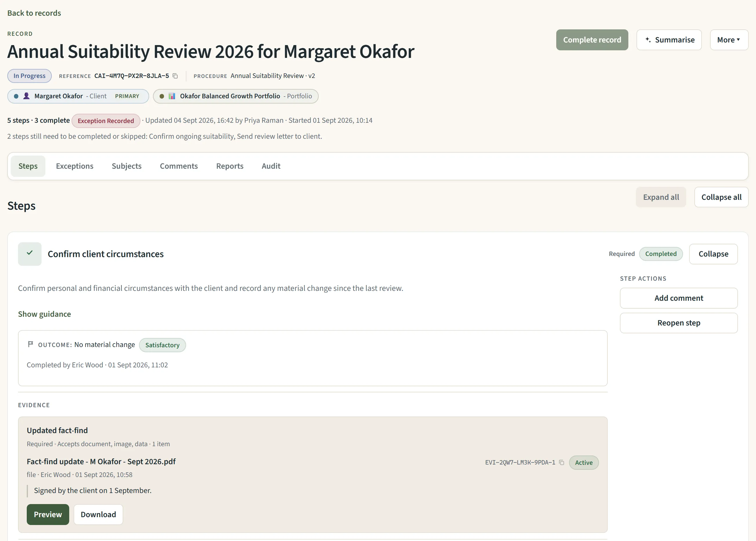Open the Audit tab
The height and width of the screenshot is (541, 756).
[x=271, y=166]
